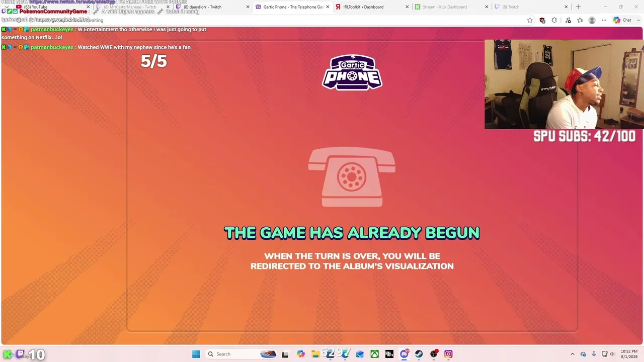Click the 'SPU SUBS: 42/100' overlay text

point(584,136)
